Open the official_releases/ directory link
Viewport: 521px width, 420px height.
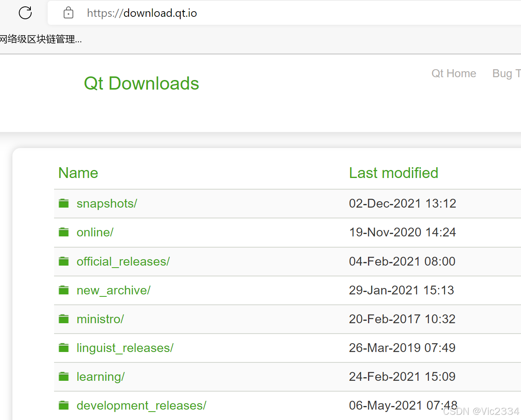[123, 262]
